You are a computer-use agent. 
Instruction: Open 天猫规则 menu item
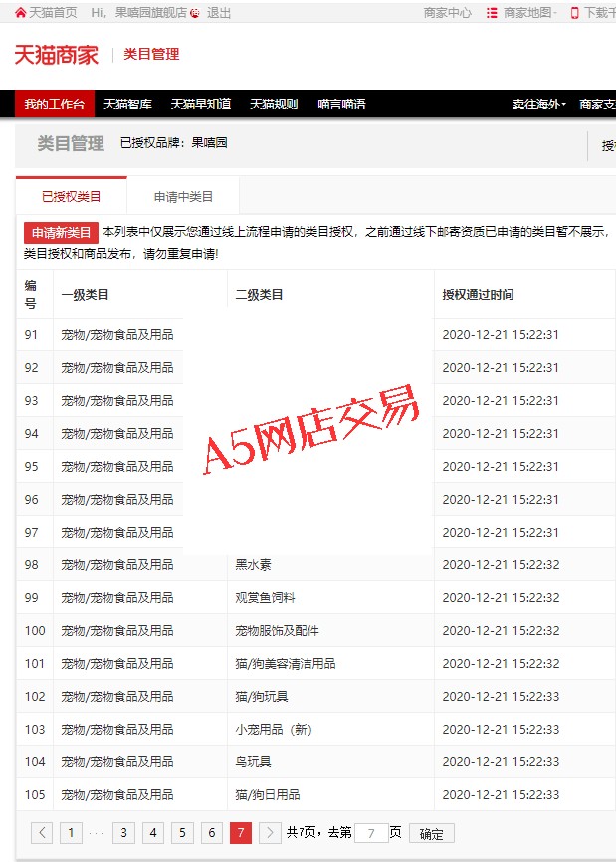274,104
